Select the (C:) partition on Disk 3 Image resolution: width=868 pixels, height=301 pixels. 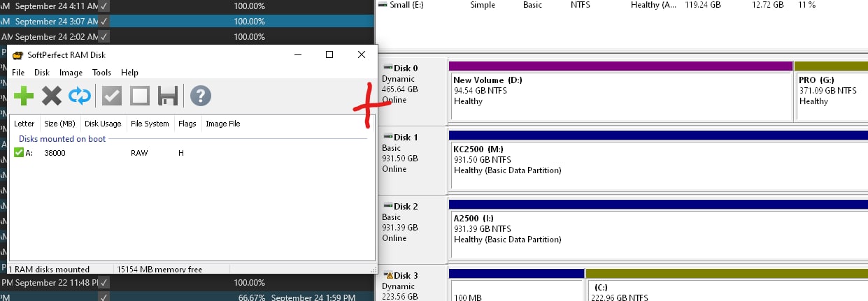[727, 285]
